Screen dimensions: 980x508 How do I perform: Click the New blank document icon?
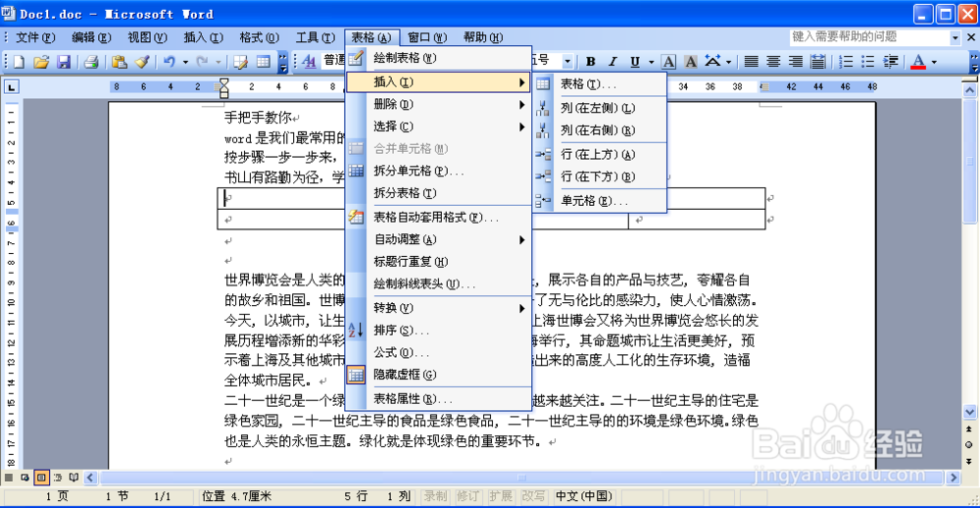(x=19, y=62)
